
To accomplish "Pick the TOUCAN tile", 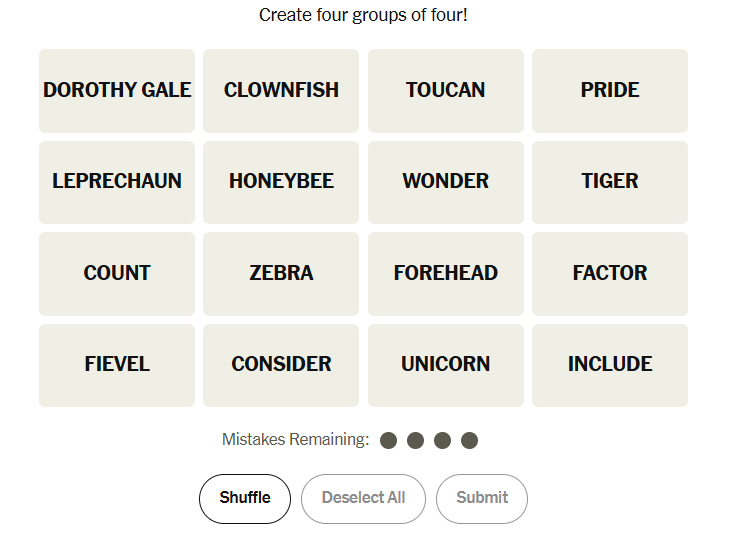I will [x=445, y=90].
